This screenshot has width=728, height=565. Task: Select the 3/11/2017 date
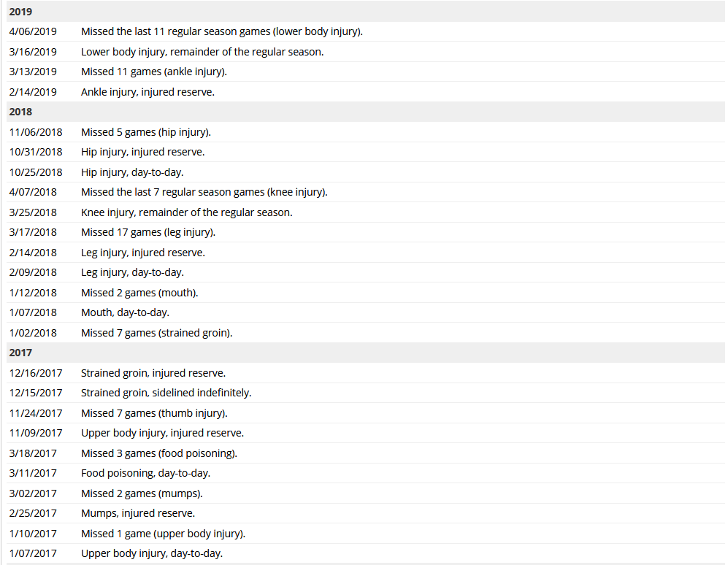pyautogui.click(x=33, y=474)
